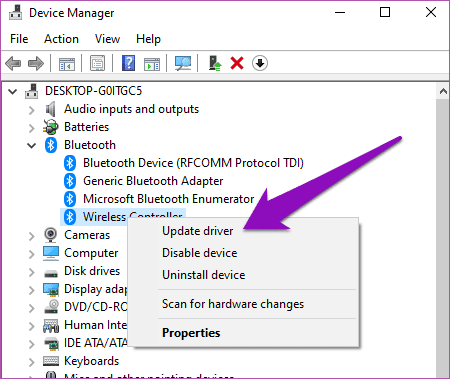Open the Help menu
The image size is (450, 379).
click(x=148, y=39)
